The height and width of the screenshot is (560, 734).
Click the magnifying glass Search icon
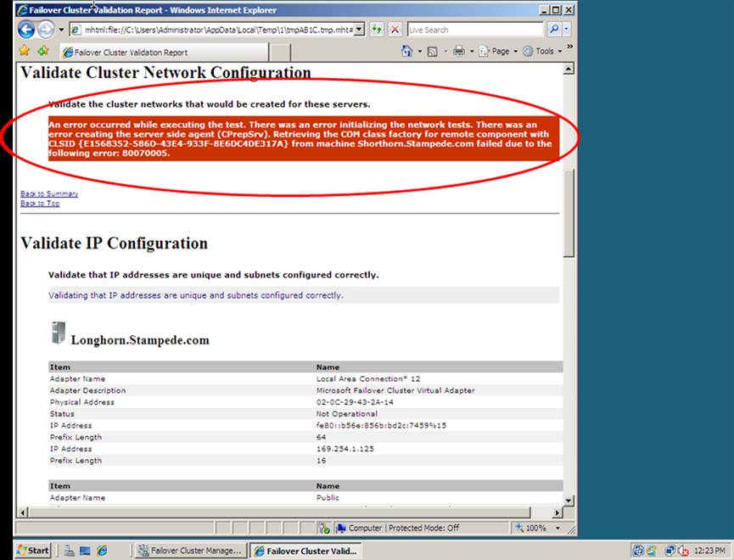point(554,30)
